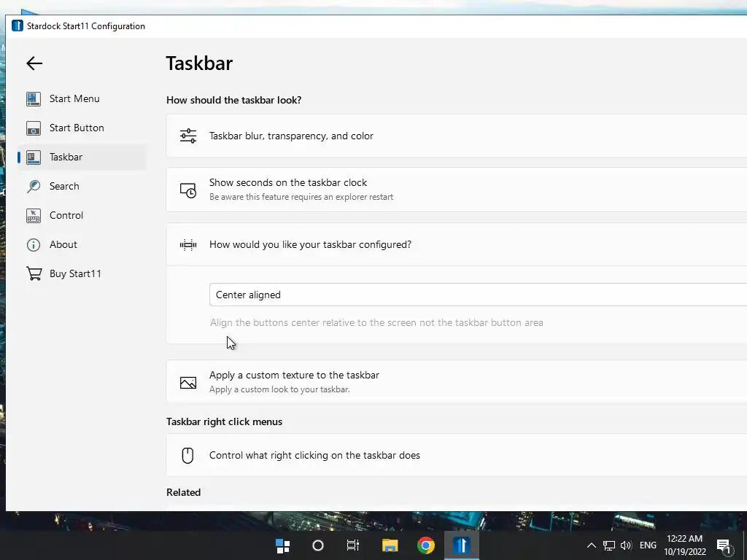Open Cortana circle on the taskbar
Screen dimensions: 747x560
[318, 545]
